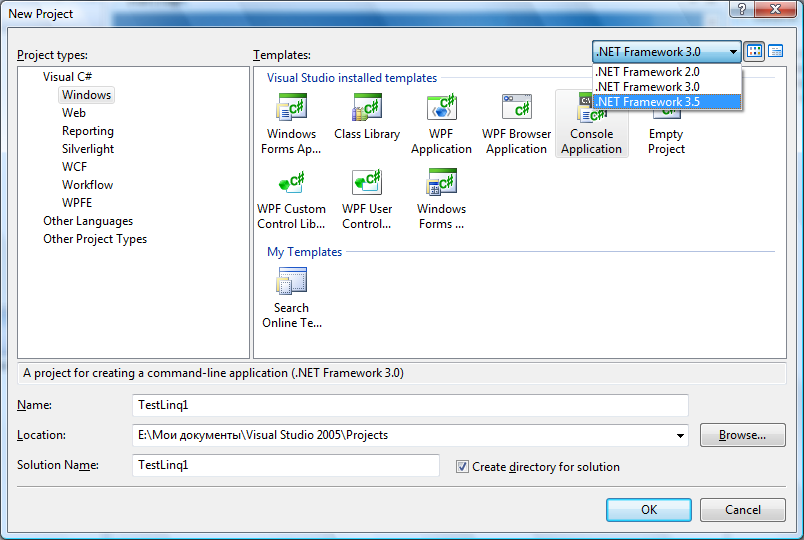Select the Windows Forms Application template icon
Viewport: 804px width, 540px height.
[291, 107]
